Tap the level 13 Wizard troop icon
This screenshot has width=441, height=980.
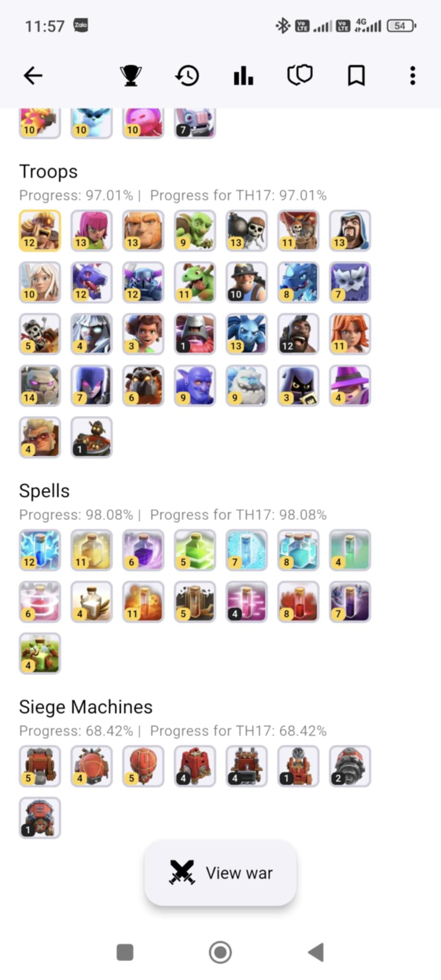click(350, 231)
